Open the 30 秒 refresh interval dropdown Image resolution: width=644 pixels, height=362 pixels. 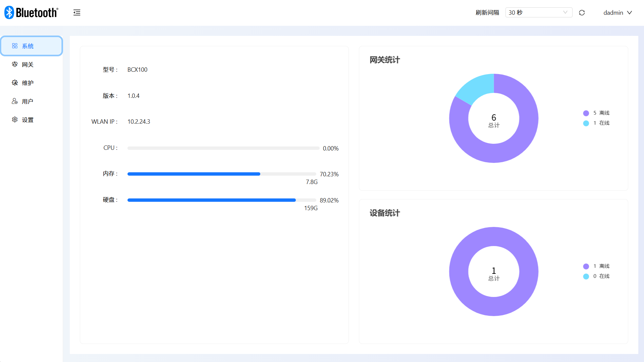point(539,12)
